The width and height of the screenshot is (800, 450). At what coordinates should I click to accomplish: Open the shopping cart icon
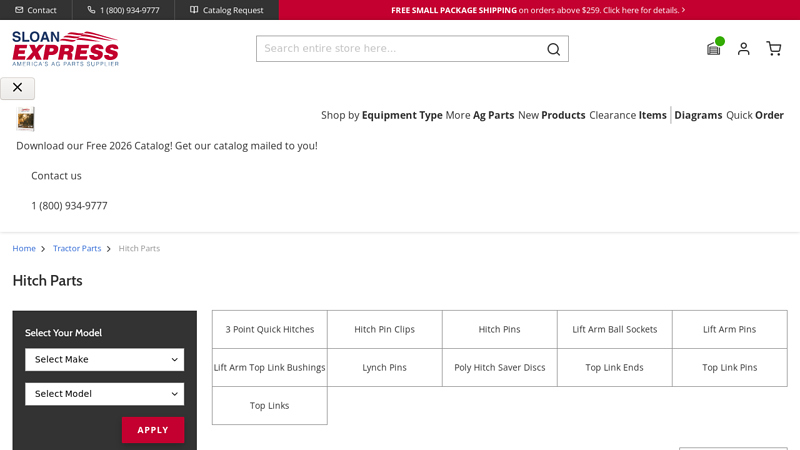coord(773,48)
